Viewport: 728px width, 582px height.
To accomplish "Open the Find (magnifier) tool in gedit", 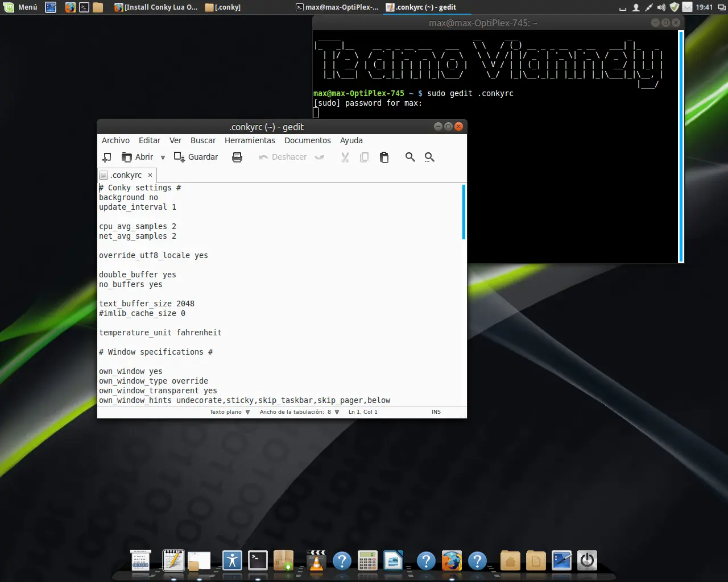I will coord(410,157).
